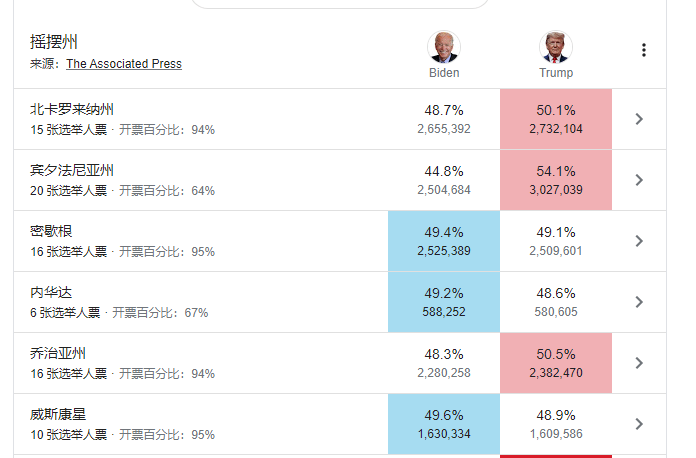Expand the 乔治亚州 row chevron
Viewport: 696px width, 458px height.
click(640, 363)
